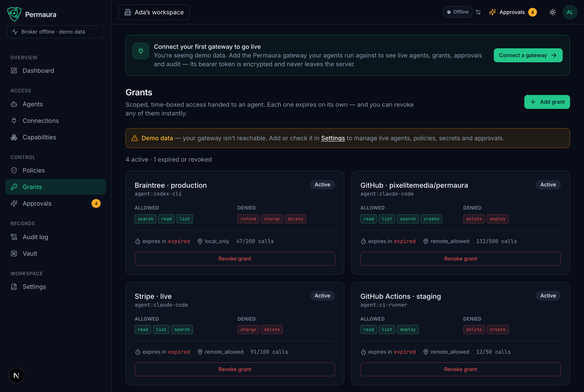Image resolution: width=584 pixels, height=392 pixels.
Task: Revoke the Stripe live grant
Action: tap(235, 369)
